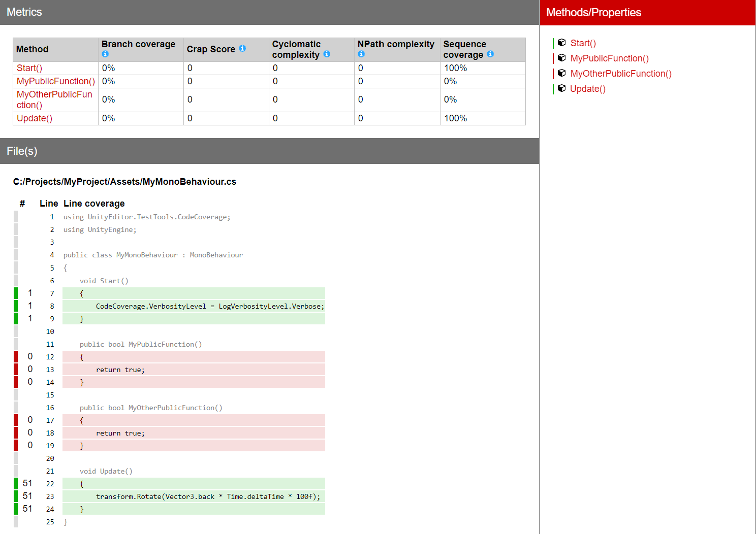Click the File(s) section header
Screen dimensions: 756x534
pyautogui.click(x=21, y=151)
